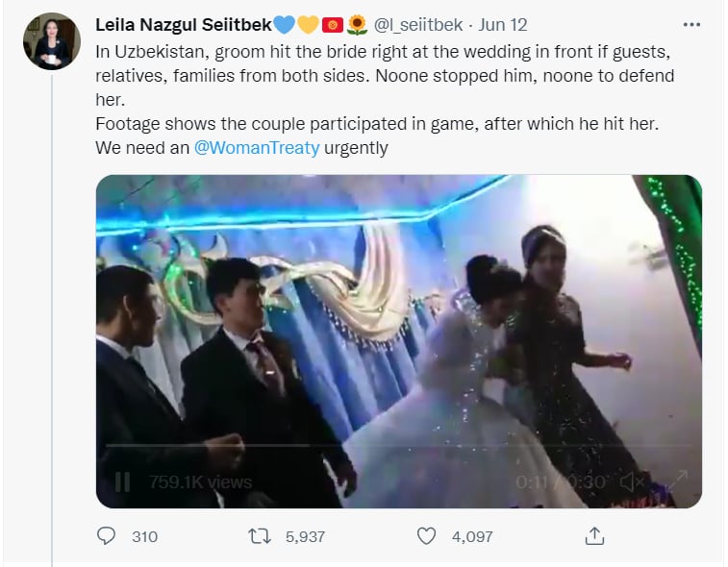This screenshot has width=728, height=567.
Task: Open the Jun 12 timestamp link
Action: (503, 25)
